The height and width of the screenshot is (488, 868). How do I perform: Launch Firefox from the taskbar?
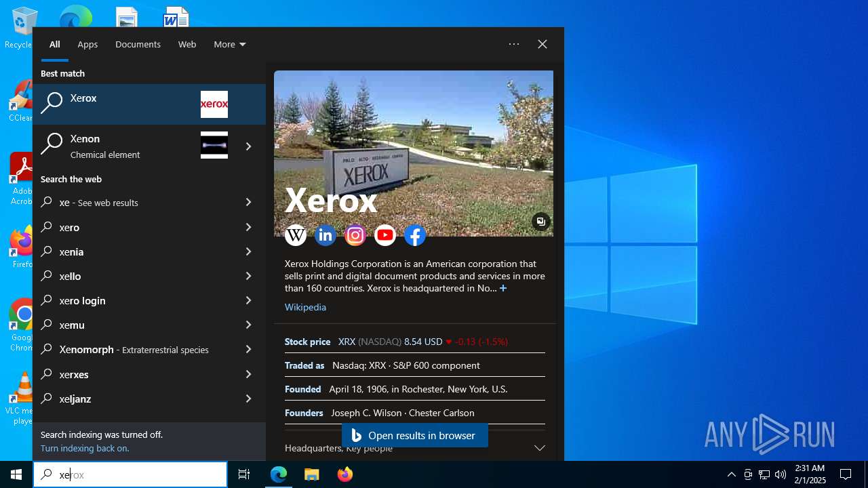(345, 474)
